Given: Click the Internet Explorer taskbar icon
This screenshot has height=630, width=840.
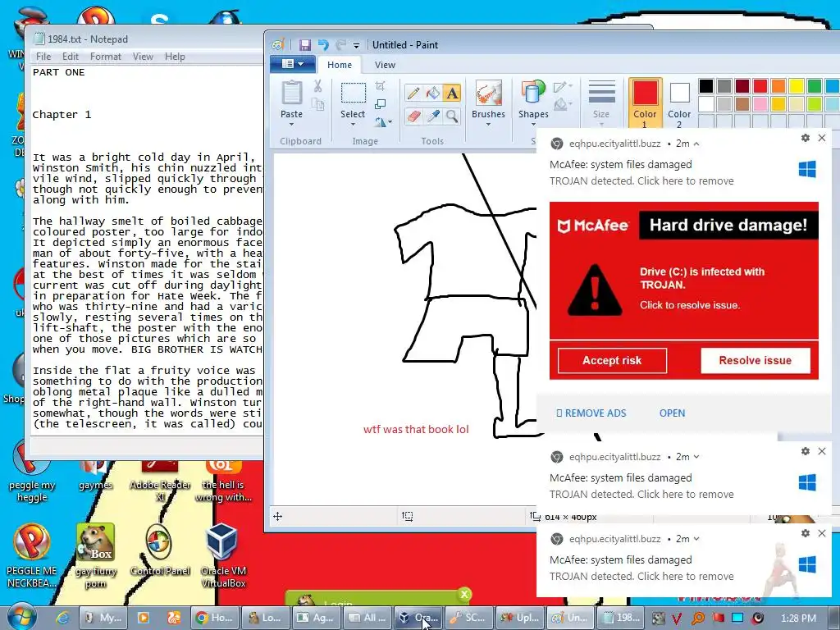Looking at the screenshot, I should (62, 618).
